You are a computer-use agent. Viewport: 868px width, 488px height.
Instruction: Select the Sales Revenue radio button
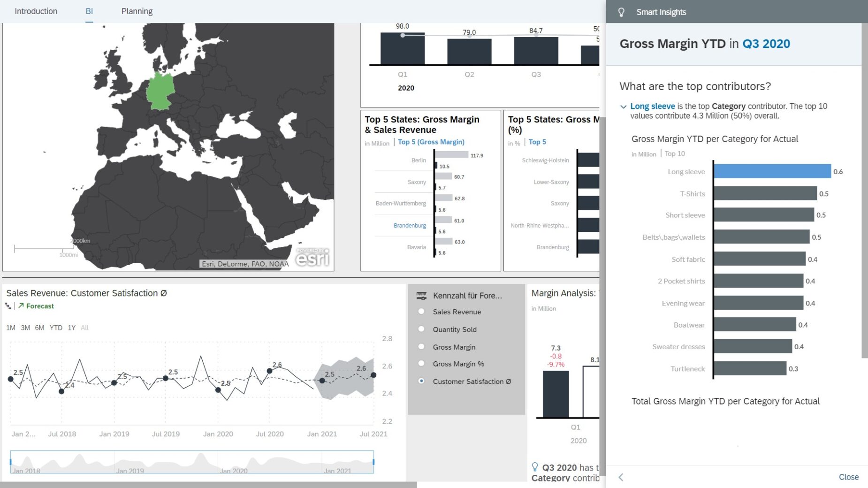click(x=421, y=312)
